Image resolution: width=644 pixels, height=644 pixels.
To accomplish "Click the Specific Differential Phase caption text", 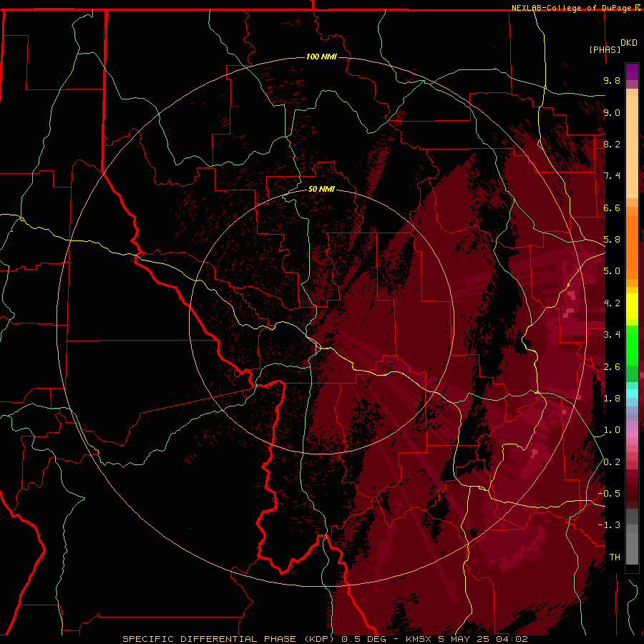I will tap(325, 639).
